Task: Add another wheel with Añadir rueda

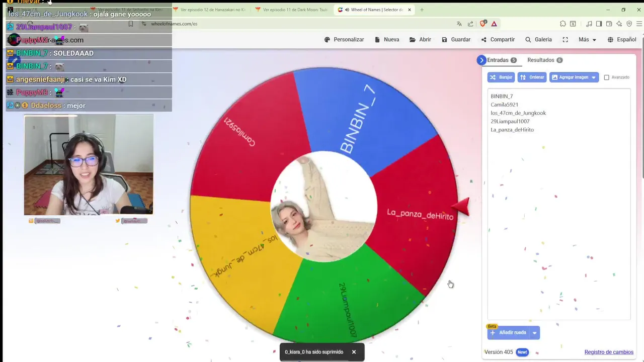Action: click(509, 332)
